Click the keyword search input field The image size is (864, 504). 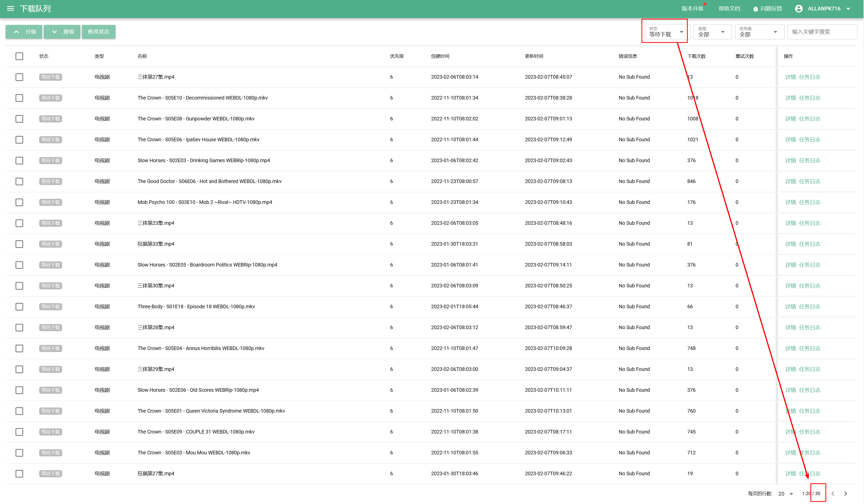822,32
